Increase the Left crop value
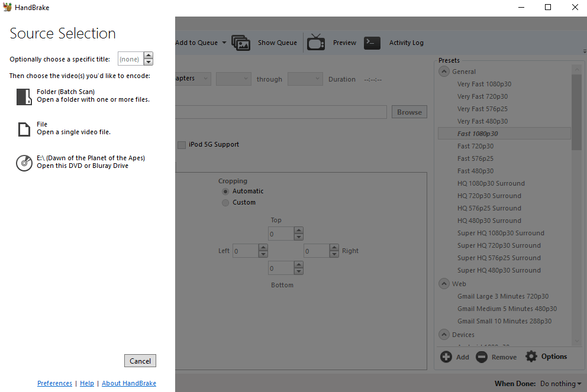 pyautogui.click(x=263, y=248)
